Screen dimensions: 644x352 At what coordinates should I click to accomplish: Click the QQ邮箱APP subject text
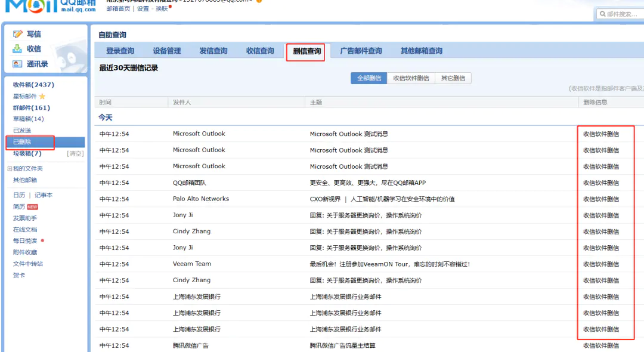click(x=367, y=183)
